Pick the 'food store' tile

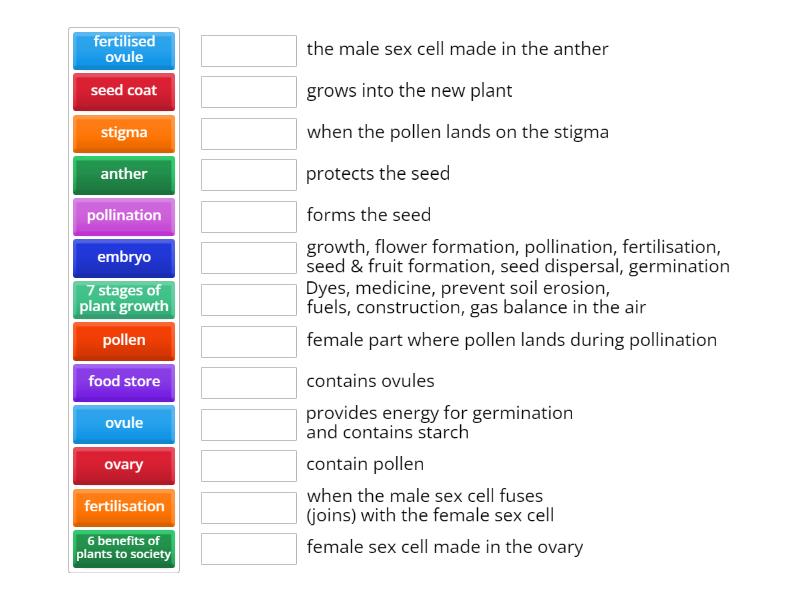pos(124,382)
